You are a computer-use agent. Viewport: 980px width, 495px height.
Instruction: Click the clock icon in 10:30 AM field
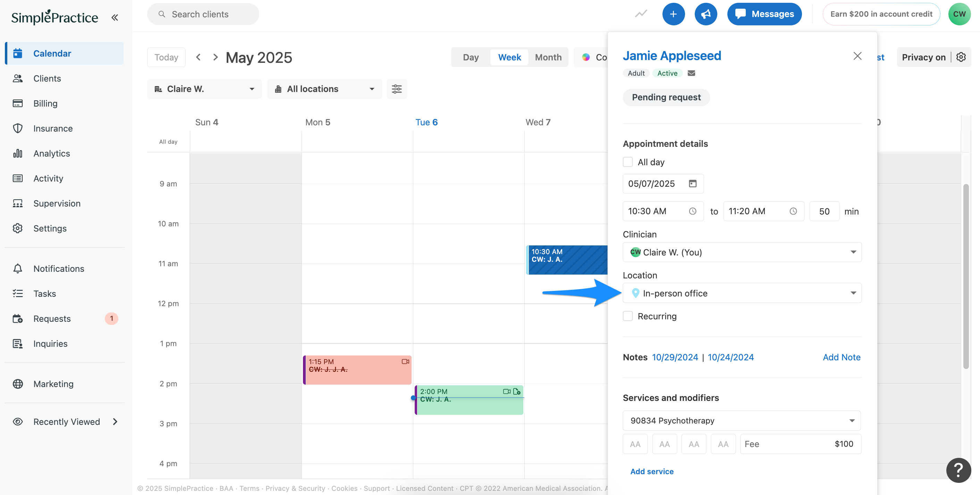[x=692, y=211]
